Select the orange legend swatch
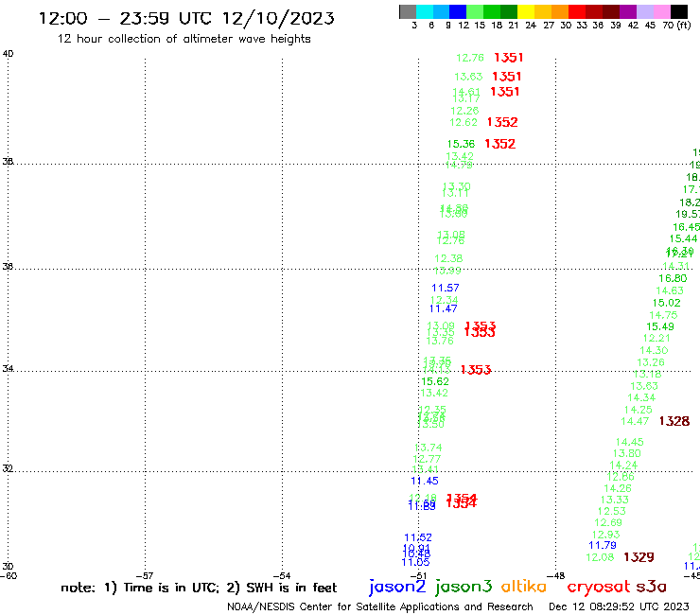The width and height of the screenshot is (700, 615). click(x=560, y=11)
